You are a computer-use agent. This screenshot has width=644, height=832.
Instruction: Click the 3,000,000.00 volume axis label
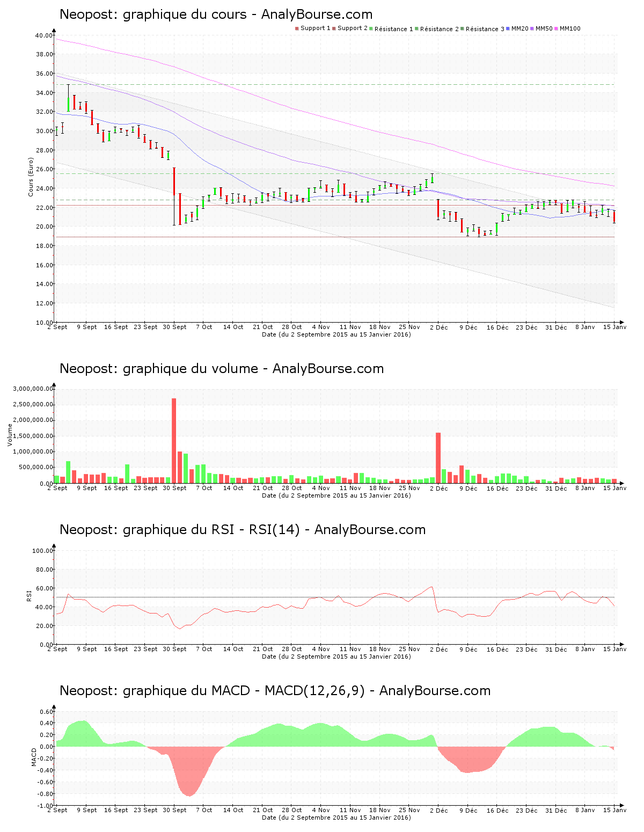pos(34,389)
